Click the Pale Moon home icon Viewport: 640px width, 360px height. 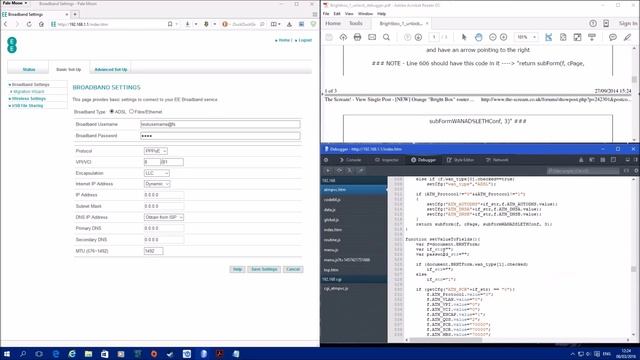pos(41,24)
